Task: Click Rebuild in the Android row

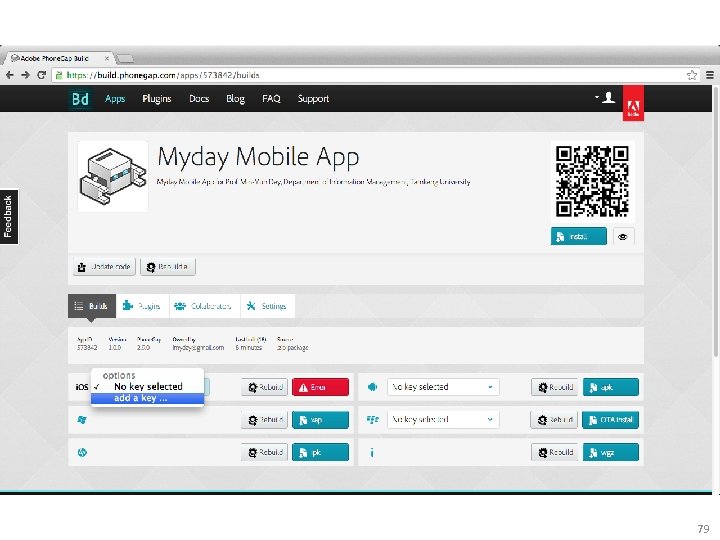Action: point(555,387)
